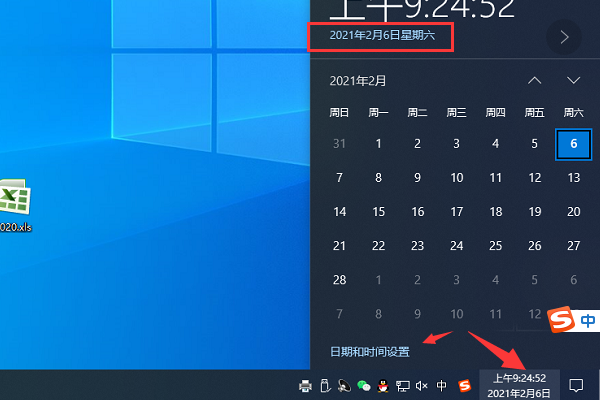Viewport: 600px width, 400px height.
Task: Select the 020.xls Excel file on desktop
Action: (15, 207)
